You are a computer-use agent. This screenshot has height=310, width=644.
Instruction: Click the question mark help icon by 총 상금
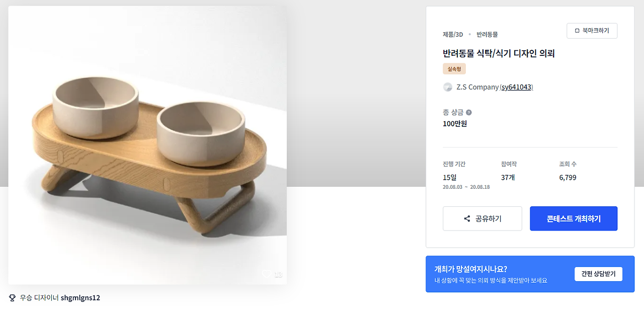pos(469,112)
